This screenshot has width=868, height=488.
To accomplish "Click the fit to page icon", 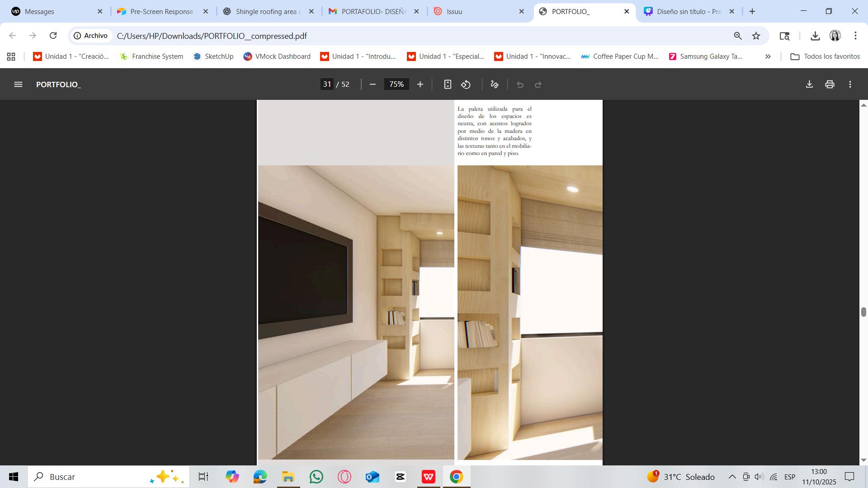I will point(448,84).
